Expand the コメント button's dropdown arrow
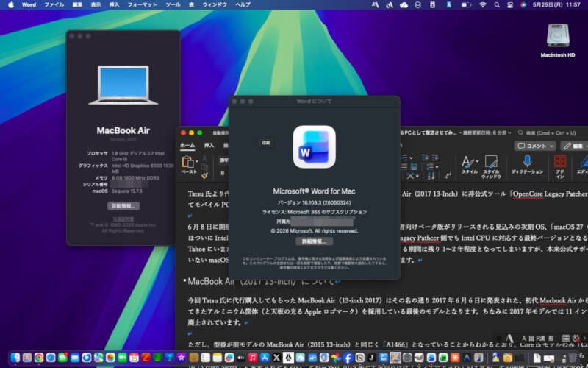Screen dimensions: 588x368 (x=551, y=146)
